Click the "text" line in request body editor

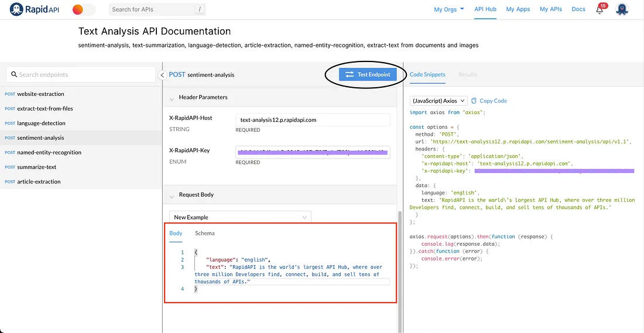click(x=288, y=274)
